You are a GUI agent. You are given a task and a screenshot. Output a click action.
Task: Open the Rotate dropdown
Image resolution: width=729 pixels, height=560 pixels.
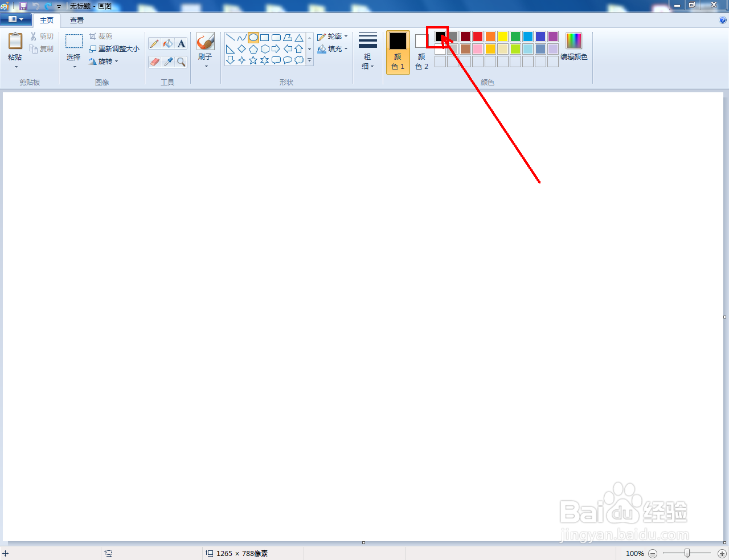(104, 62)
